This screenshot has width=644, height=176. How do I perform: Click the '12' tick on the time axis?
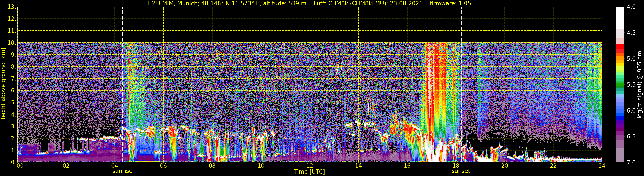pos(310,166)
